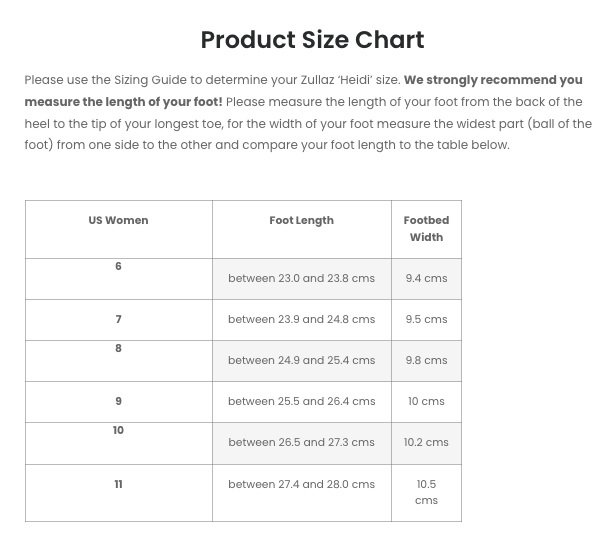Click the 'between 23.9 and 24.8 cms' cell
The width and height of the screenshot is (602, 544).
tap(301, 319)
